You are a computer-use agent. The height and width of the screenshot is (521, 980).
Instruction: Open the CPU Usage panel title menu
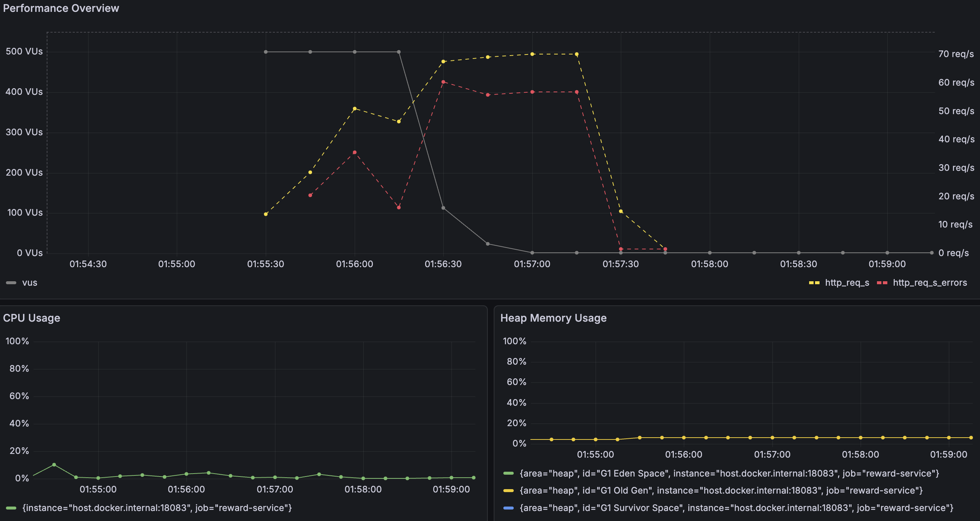coord(32,318)
